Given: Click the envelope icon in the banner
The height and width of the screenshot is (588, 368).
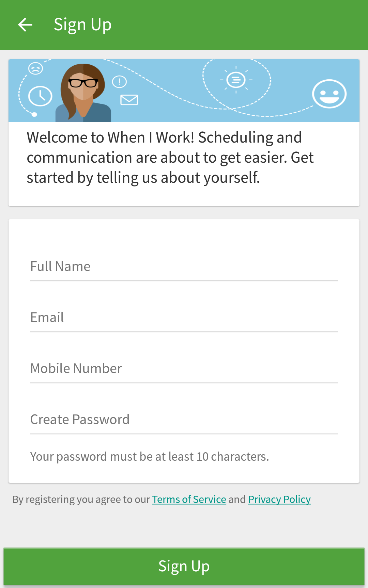Looking at the screenshot, I should tap(129, 100).
